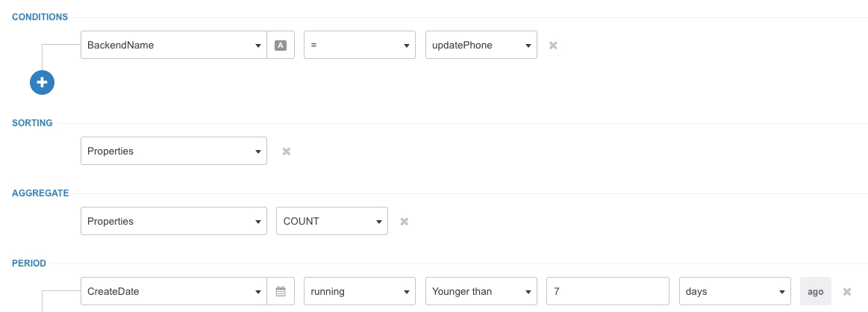Expand the 'running' period mode dropdown

point(360,292)
